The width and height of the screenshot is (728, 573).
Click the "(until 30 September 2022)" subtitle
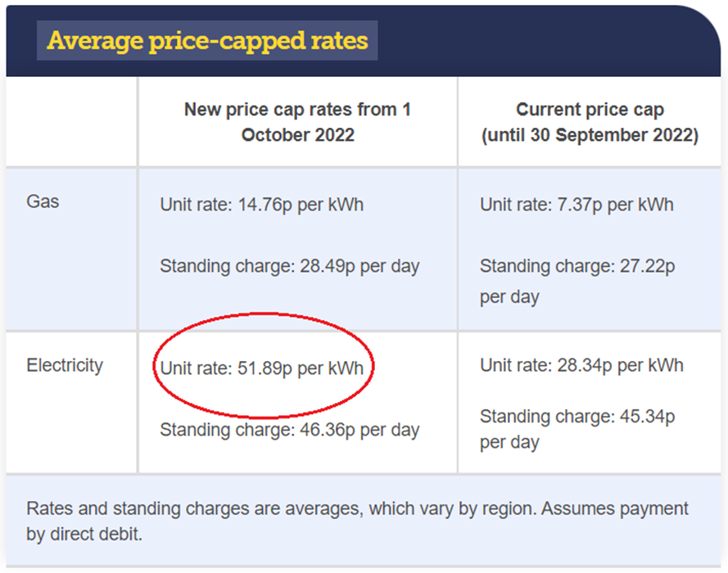pyautogui.click(x=590, y=135)
